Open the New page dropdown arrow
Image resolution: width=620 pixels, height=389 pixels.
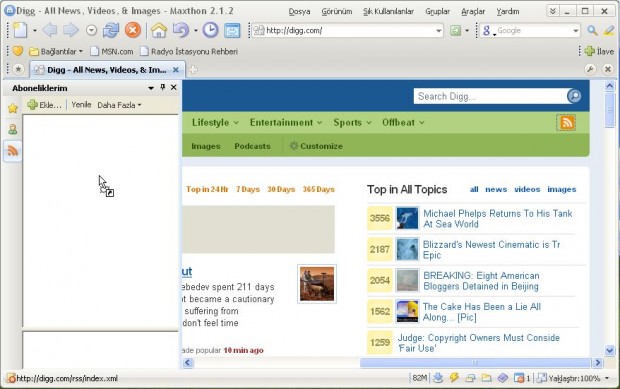(x=34, y=30)
